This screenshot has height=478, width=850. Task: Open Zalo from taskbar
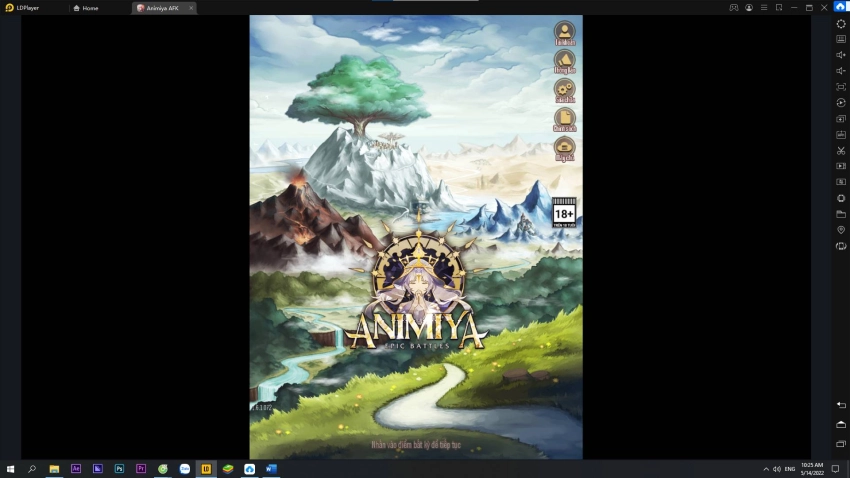pos(185,469)
